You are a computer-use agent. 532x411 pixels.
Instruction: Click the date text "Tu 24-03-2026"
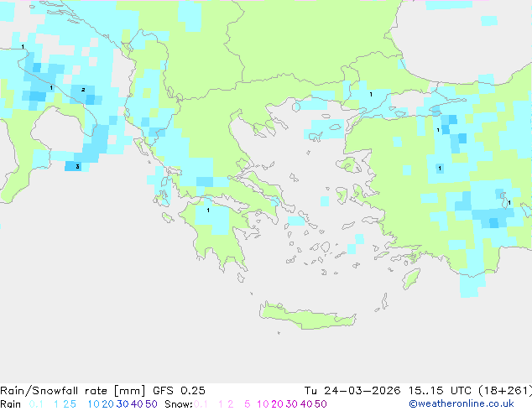tap(352, 391)
